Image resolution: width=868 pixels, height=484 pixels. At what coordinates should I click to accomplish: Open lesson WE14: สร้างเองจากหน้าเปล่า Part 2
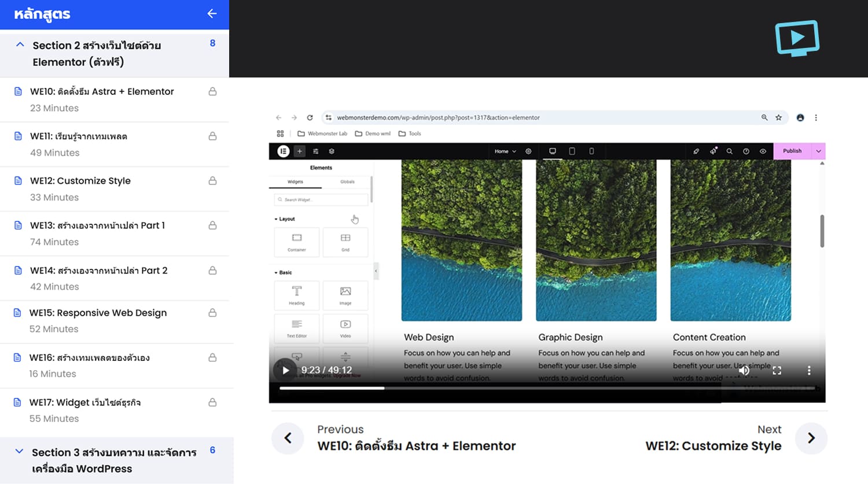pos(99,270)
